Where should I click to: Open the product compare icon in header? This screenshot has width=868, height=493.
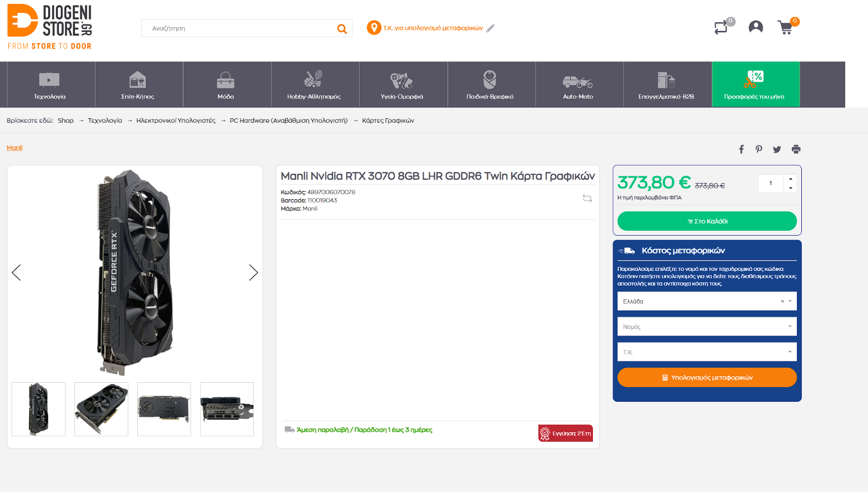(722, 27)
